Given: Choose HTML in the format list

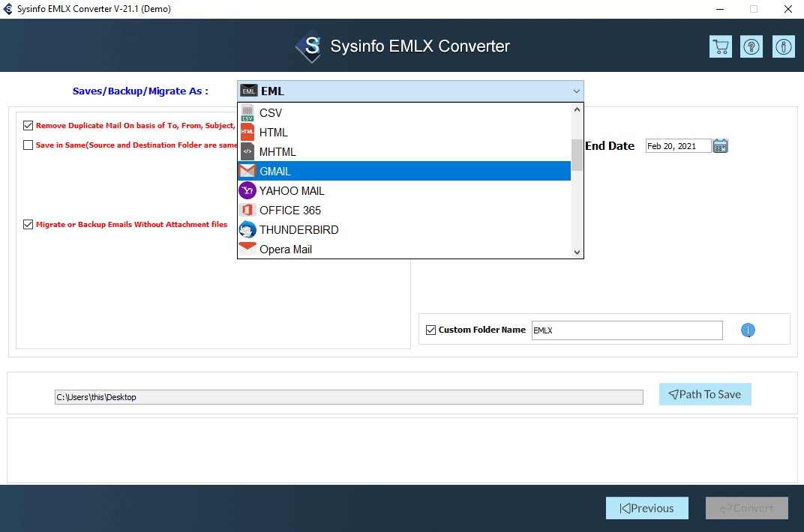Looking at the screenshot, I should tap(404, 132).
